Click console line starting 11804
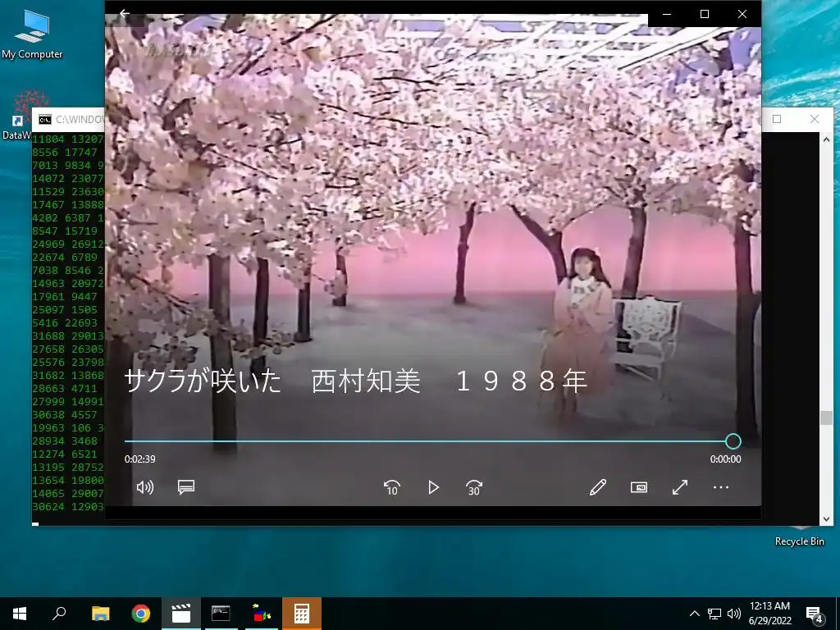Viewport: 840px width, 630px height. tap(68, 139)
